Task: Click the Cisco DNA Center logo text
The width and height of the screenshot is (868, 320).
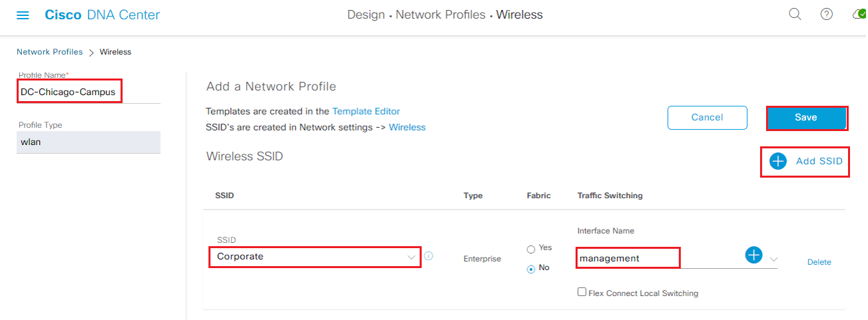Action: click(103, 15)
